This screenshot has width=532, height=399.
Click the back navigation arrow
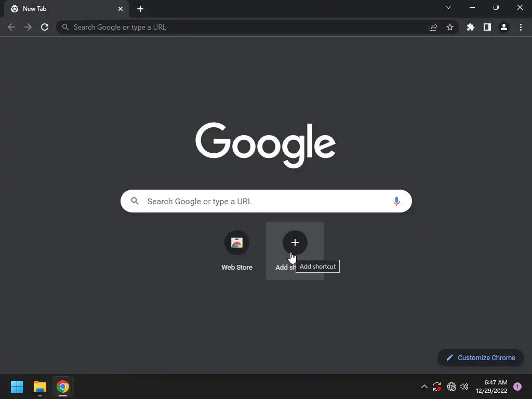click(11, 27)
